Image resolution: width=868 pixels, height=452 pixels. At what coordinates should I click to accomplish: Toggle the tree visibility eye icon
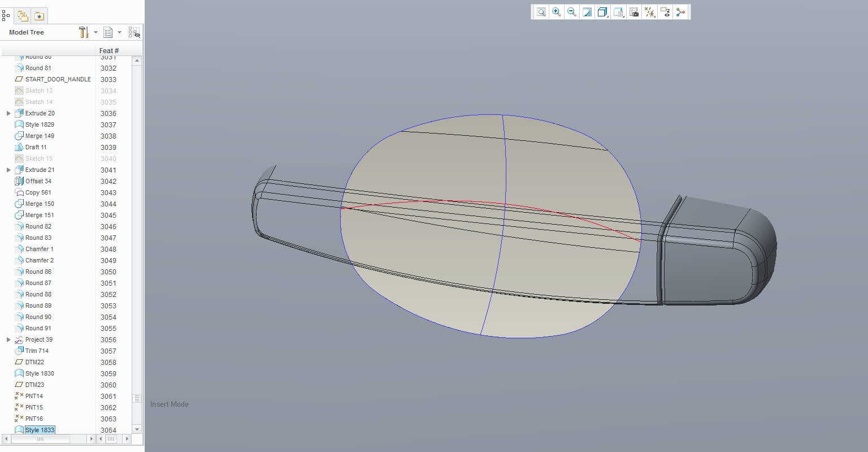(x=134, y=32)
